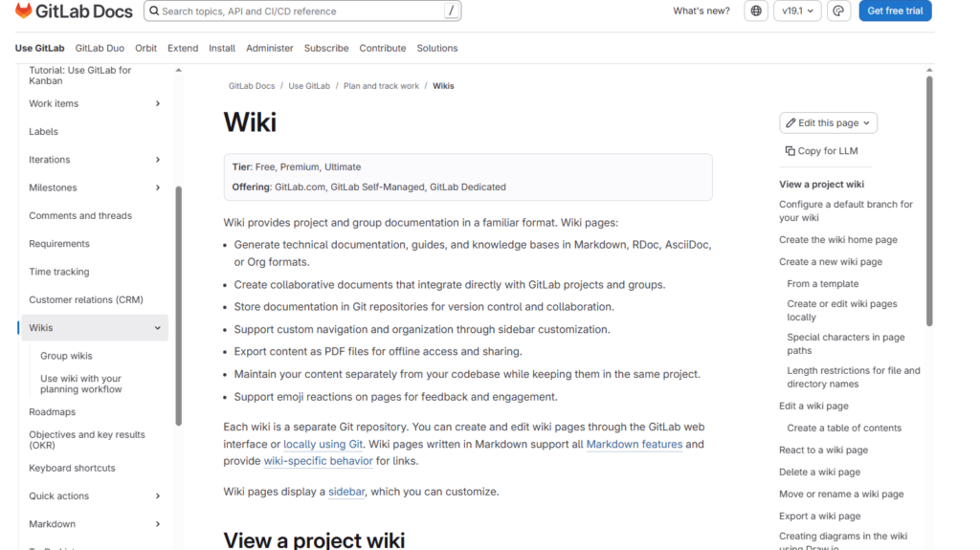
Task: Select the Extend tab
Action: [183, 48]
